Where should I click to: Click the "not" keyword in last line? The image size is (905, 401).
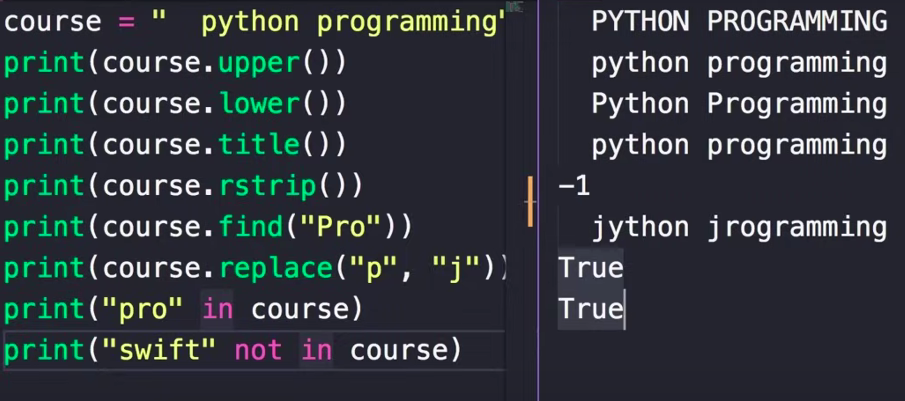[x=258, y=351]
